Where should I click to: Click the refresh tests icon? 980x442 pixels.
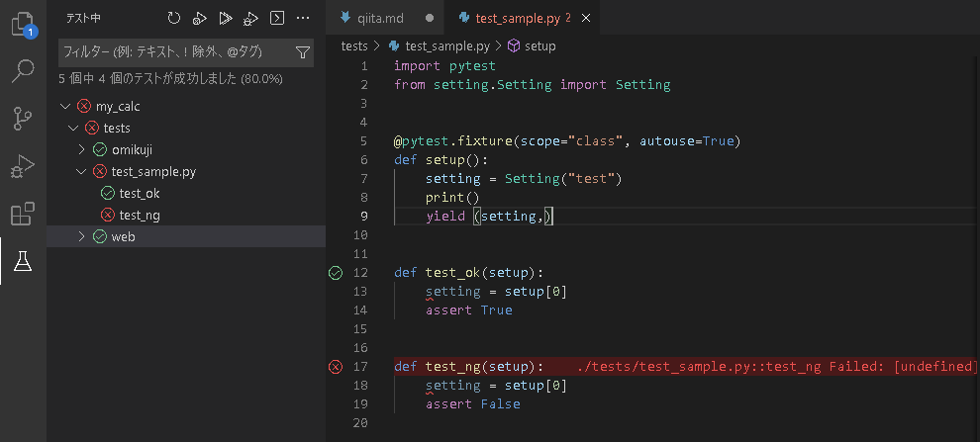[174, 18]
